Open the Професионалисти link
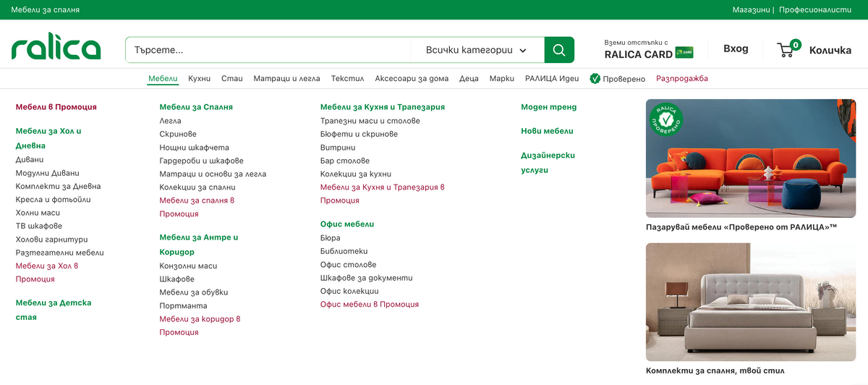Image resolution: width=868 pixels, height=385 pixels. pos(815,9)
